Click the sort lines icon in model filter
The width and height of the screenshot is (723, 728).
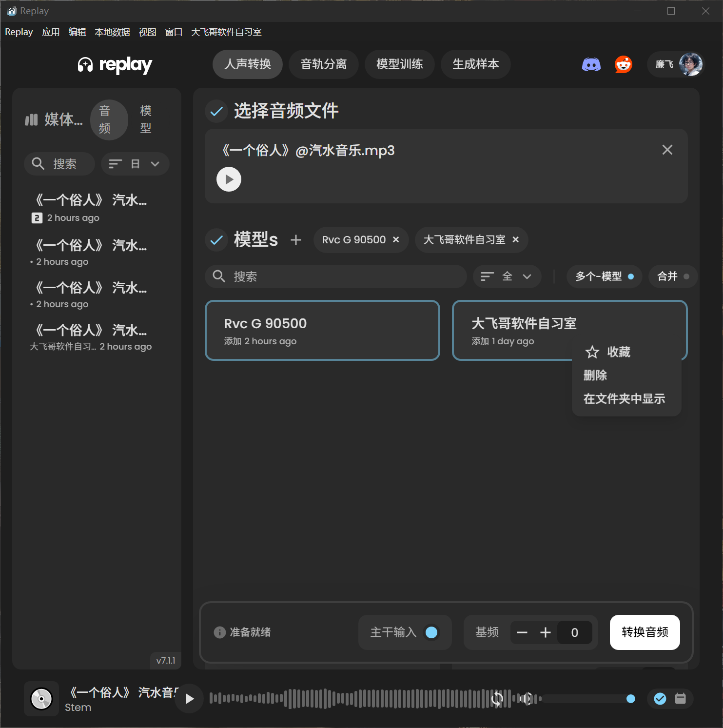[487, 276]
